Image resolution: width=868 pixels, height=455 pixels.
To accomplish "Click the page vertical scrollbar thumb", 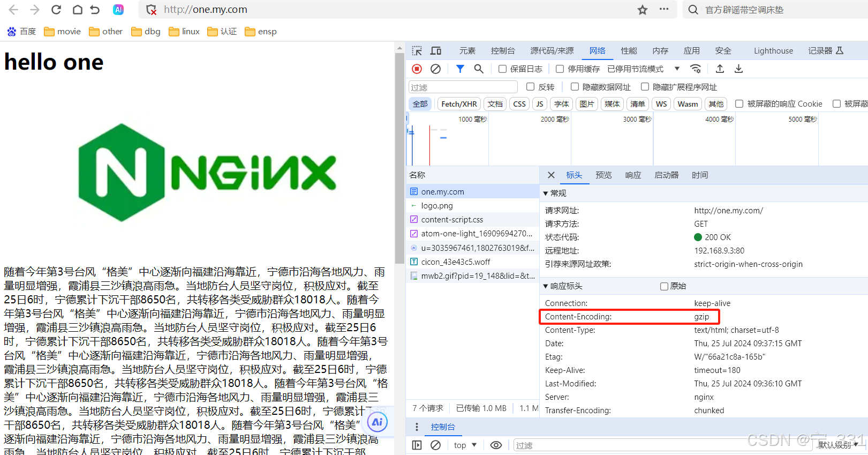I will pos(399,158).
